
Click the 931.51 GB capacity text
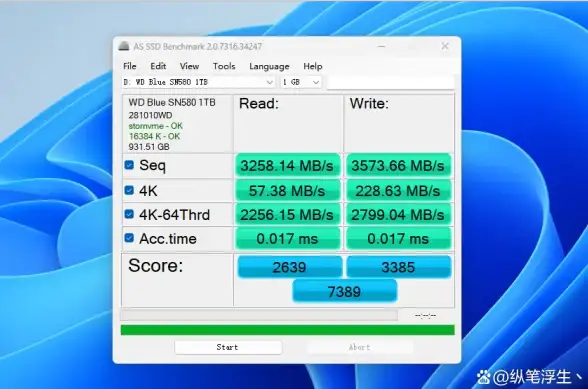[x=149, y=147]
